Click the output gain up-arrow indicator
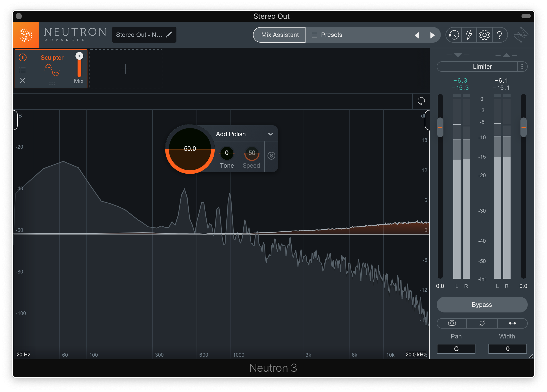The image size is (547, 392). coord(506,55)
